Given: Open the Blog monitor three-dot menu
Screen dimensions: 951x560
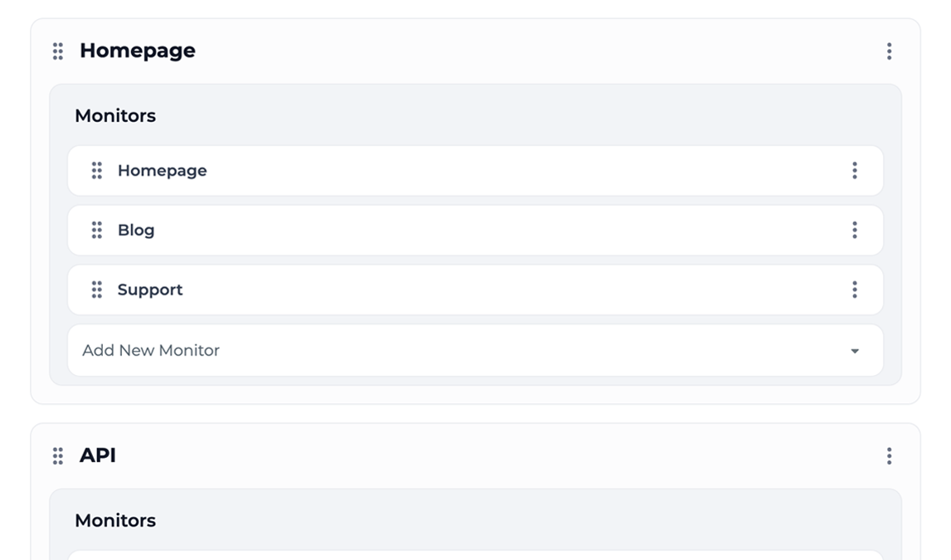Looking at the screenshot, I should [854, 231].
